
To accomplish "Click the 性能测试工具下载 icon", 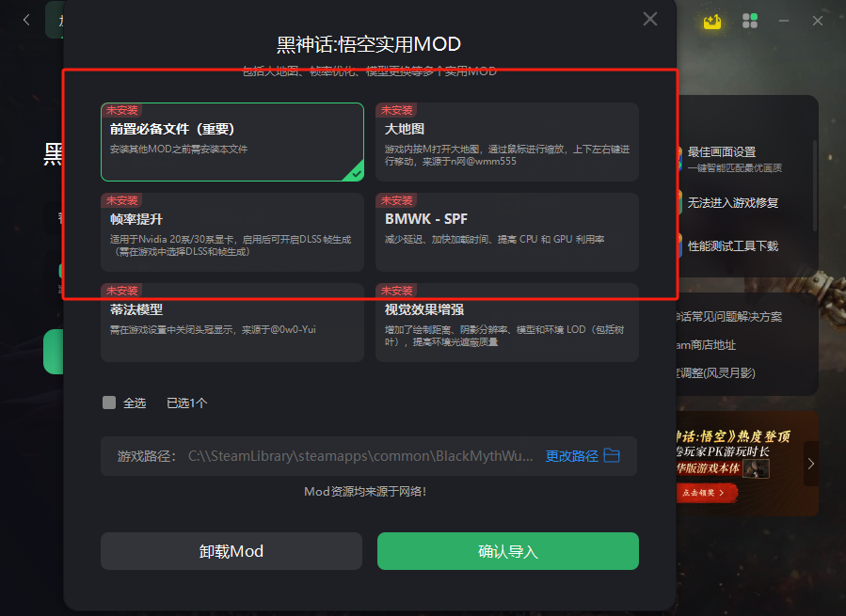I will 679,246.
